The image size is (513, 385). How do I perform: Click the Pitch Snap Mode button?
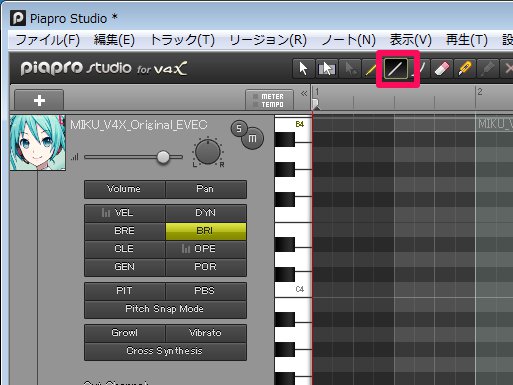click(165, 309)
